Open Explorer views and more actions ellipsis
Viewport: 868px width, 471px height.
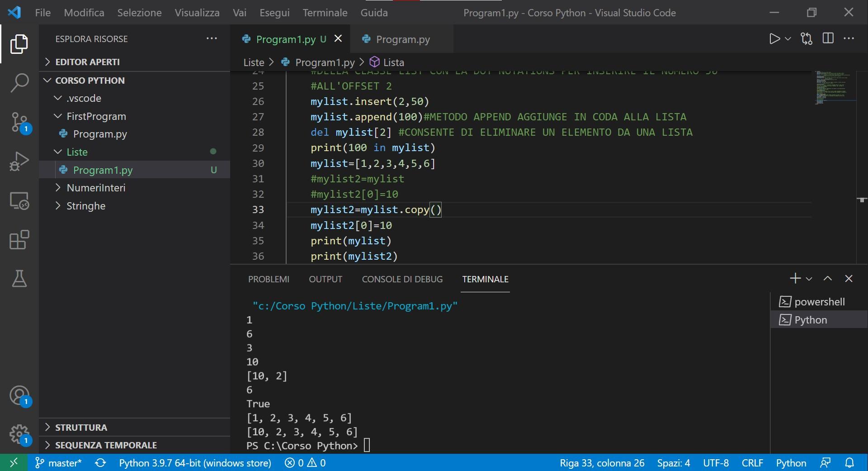(x=212, y=38)
